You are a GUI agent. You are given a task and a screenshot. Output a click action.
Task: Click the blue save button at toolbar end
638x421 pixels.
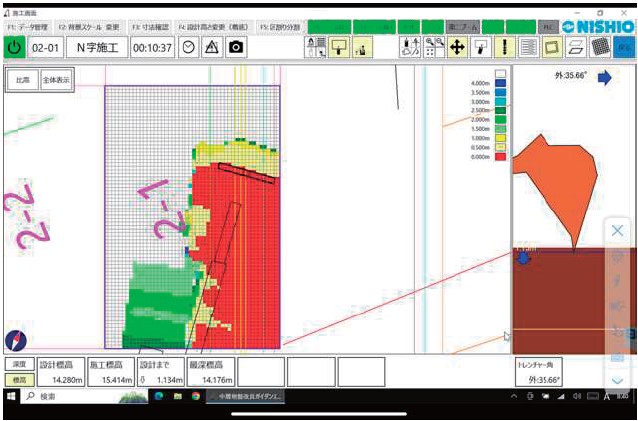point(624,47)
